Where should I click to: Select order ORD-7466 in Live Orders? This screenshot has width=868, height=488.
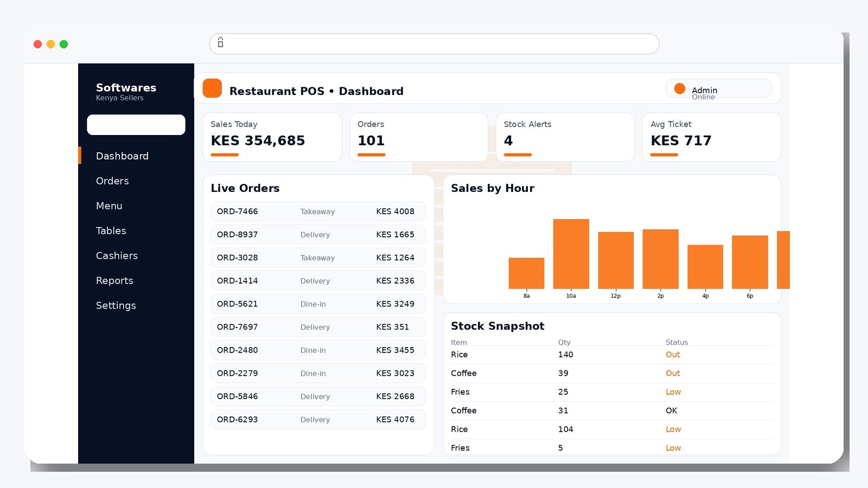318,211
